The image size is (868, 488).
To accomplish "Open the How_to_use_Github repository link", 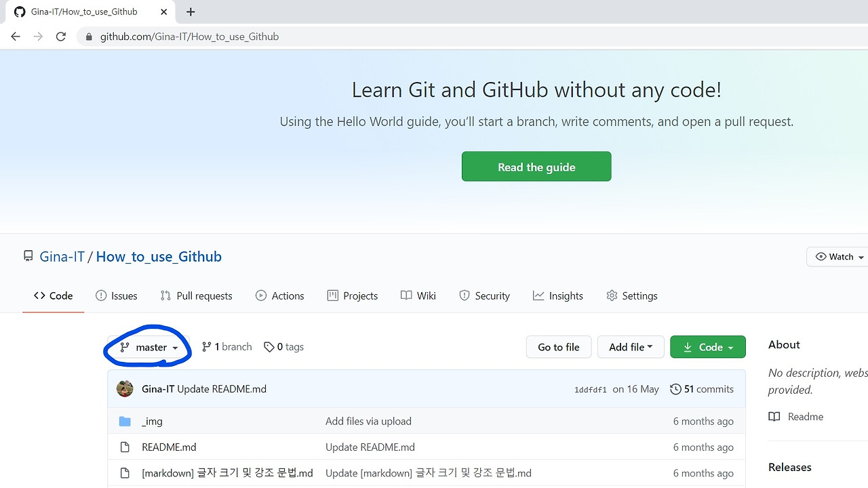I will click(159, 257).
